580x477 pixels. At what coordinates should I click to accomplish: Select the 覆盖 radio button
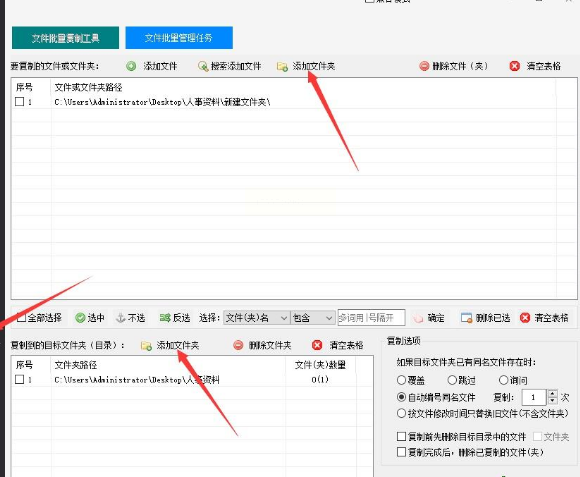(x=401, y=380)
